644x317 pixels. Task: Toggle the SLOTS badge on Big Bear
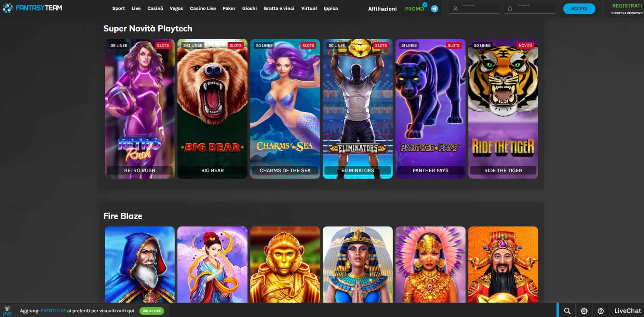236,45
